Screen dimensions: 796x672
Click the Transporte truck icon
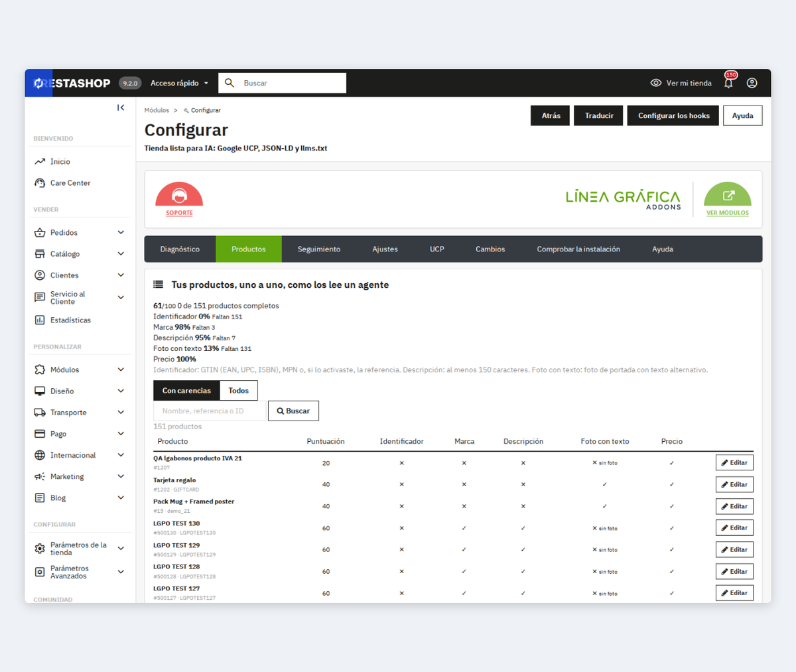coord(40,413)
